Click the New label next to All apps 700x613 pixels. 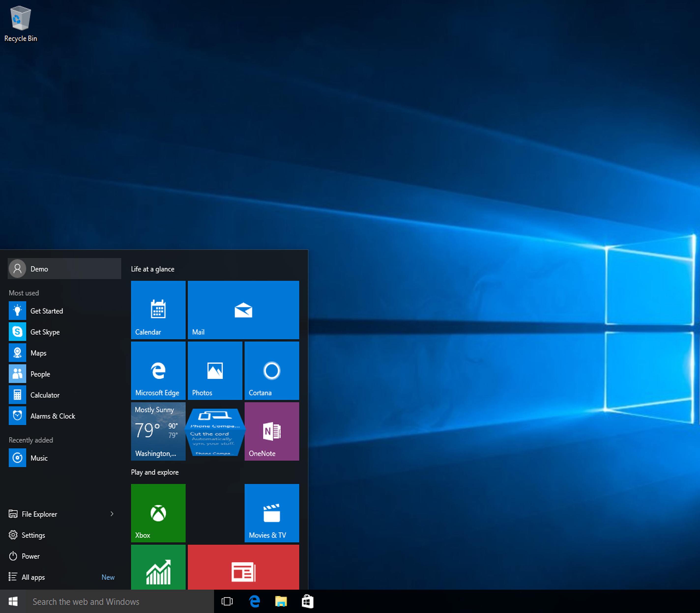tap(108, 577)
